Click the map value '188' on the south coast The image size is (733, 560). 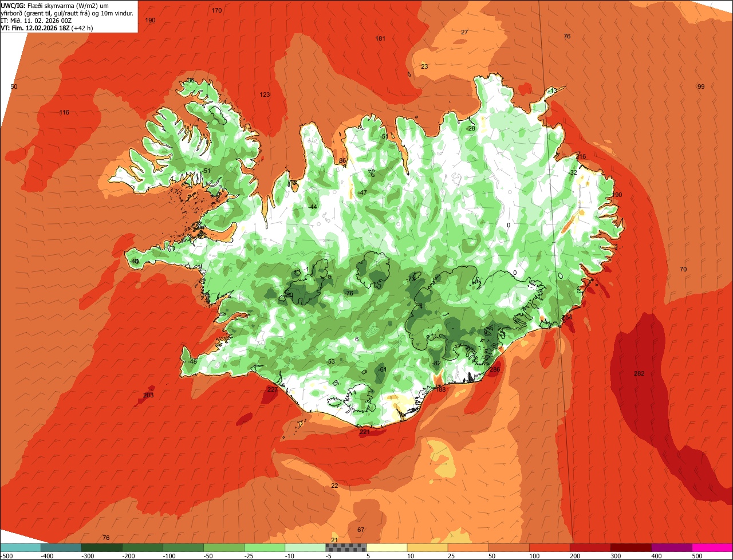[440, 390]
